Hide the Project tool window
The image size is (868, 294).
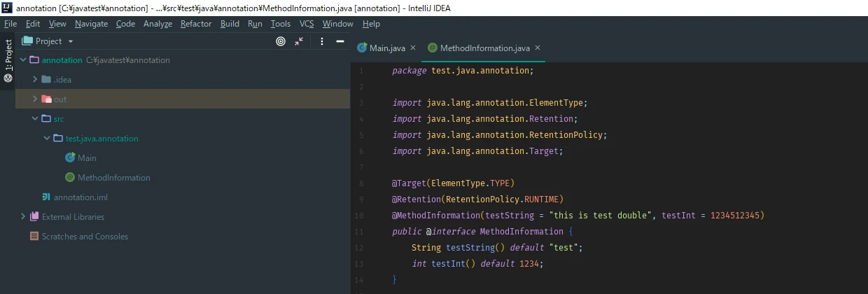click(340, 41)
